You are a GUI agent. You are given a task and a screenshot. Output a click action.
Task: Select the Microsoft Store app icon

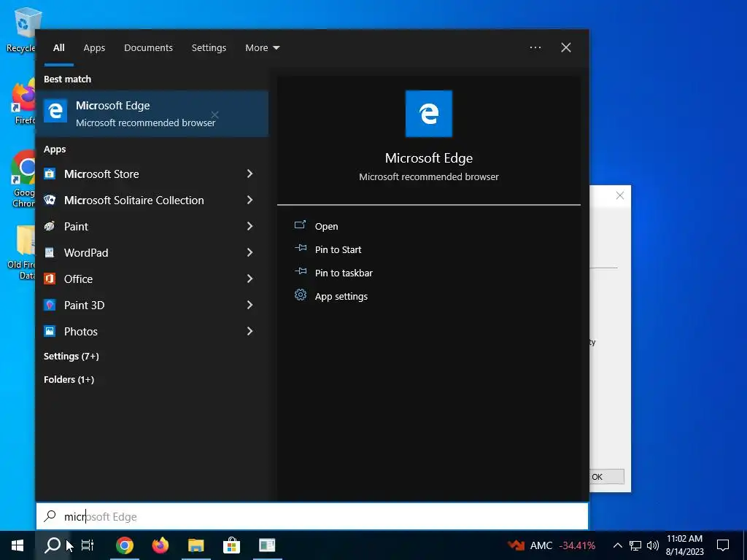(x=50, y=174)
